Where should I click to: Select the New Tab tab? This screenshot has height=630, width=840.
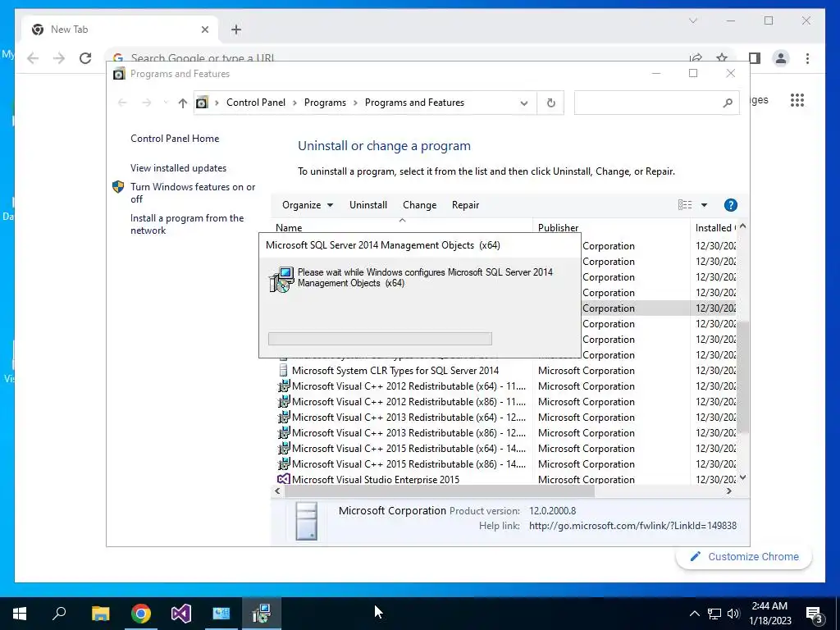click(120, 30)
